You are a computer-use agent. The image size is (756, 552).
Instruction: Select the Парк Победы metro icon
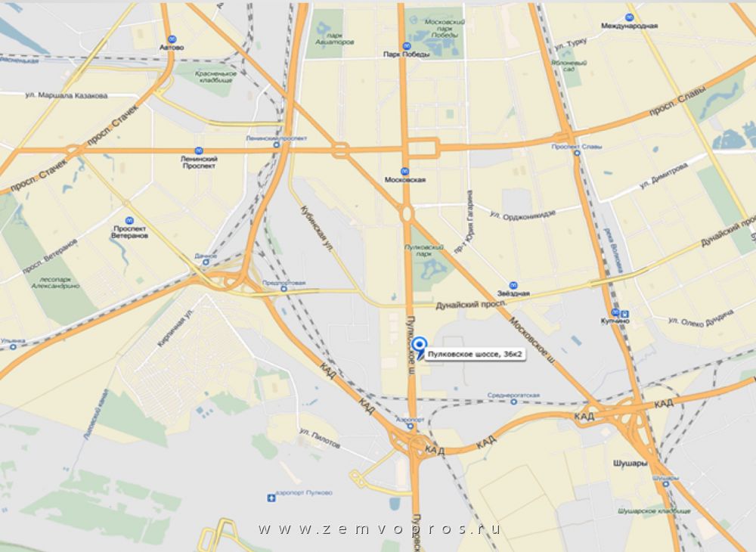click(x=407, y=46)
